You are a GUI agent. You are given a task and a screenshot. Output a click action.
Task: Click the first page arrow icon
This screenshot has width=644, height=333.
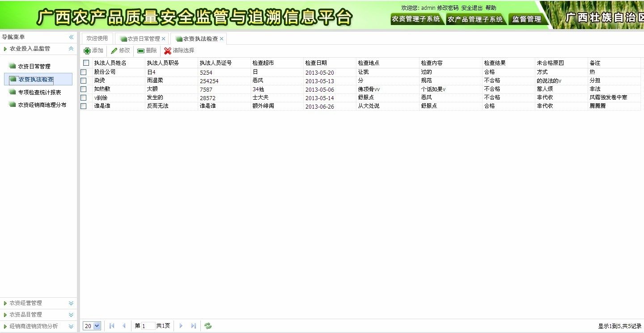pyautogui.click(x=111, y=326)
